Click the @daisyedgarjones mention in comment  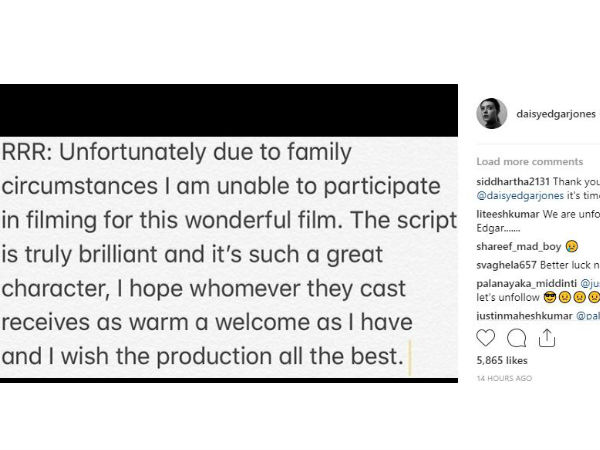point(520,196)
